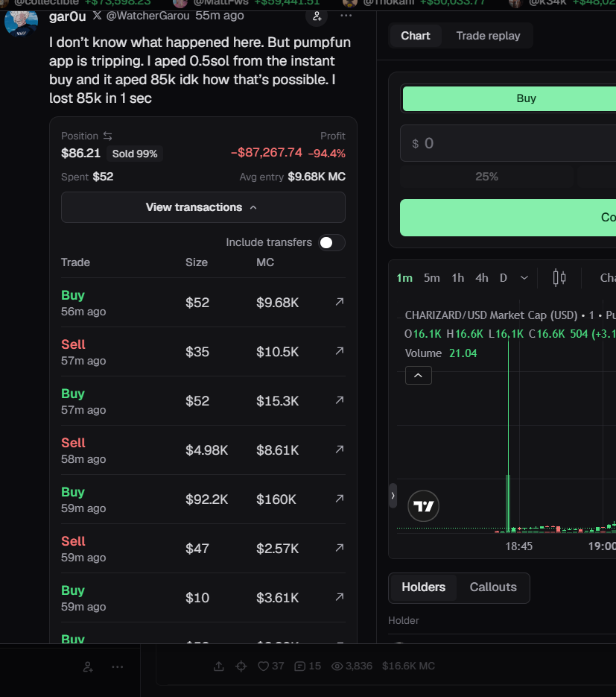Open the $10.5K MC sell transaction link
This screenshot has height=697, width=616.
pos(340,351)
